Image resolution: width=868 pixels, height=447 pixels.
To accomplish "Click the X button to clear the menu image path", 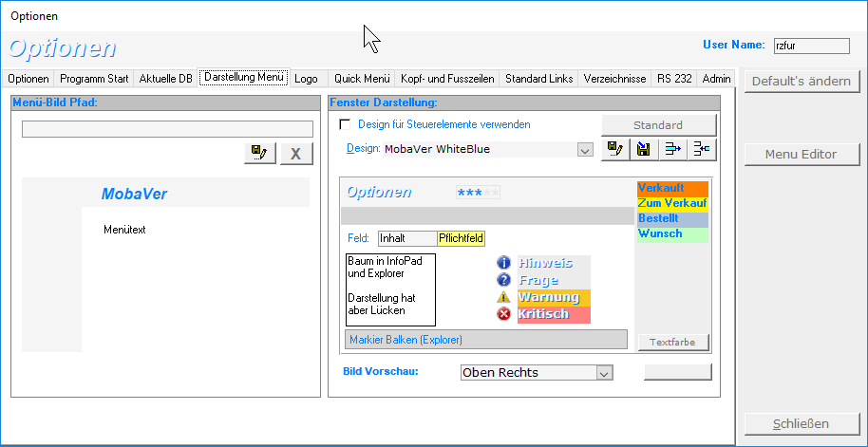I will tap(296, 153).
